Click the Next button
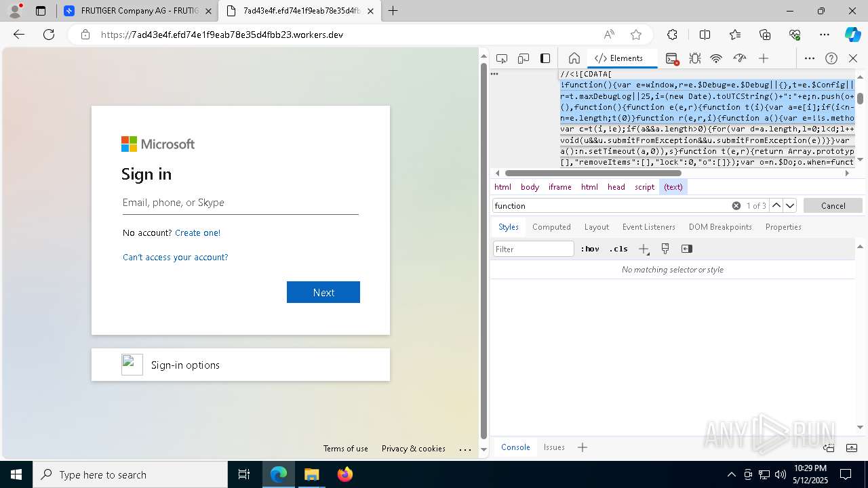The height and width of the screenshot is (488, 868). point(323,292)
